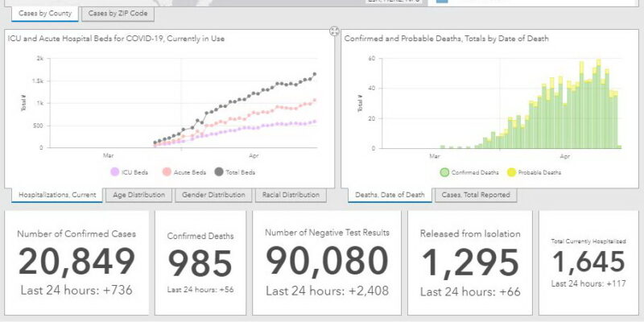Open Gender Distribution tab

point(213,195)
